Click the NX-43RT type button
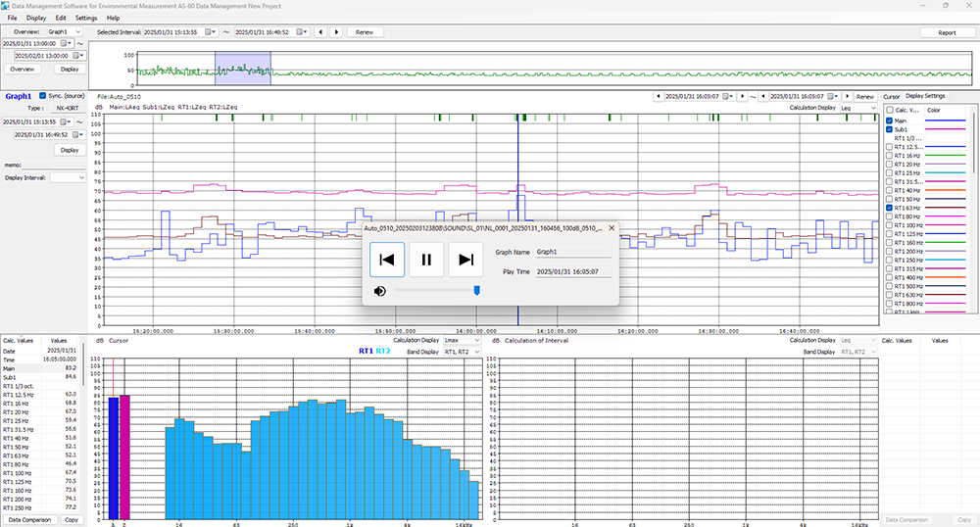The width and height of the screenshot is (980, 527). point(67,108)
